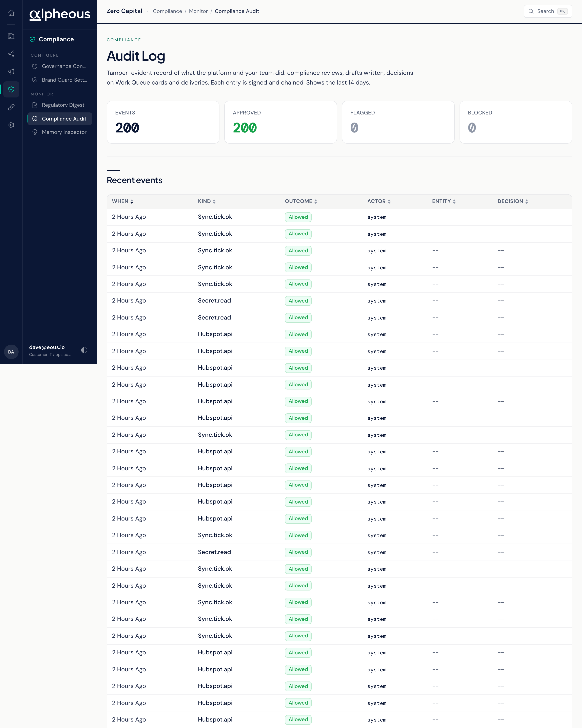The width and height of the screenshot is (582, 728).
Task: Click the Audit Log page title
Action: 136,56
